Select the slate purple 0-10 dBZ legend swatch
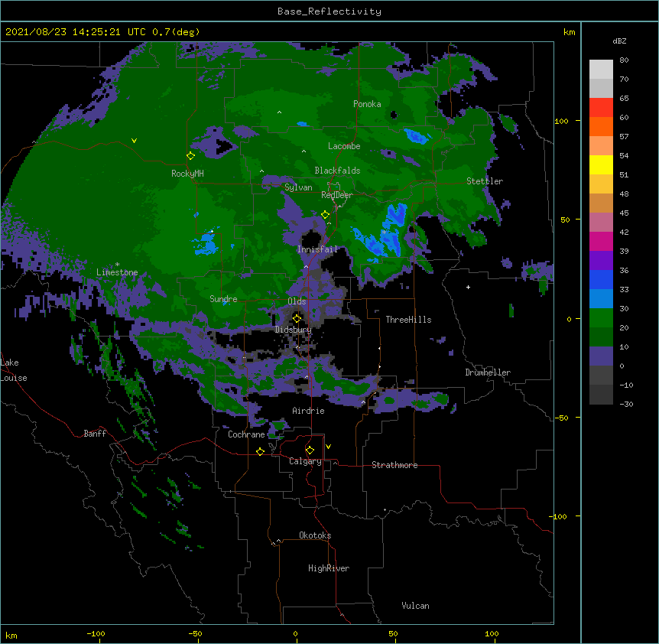 601,356
